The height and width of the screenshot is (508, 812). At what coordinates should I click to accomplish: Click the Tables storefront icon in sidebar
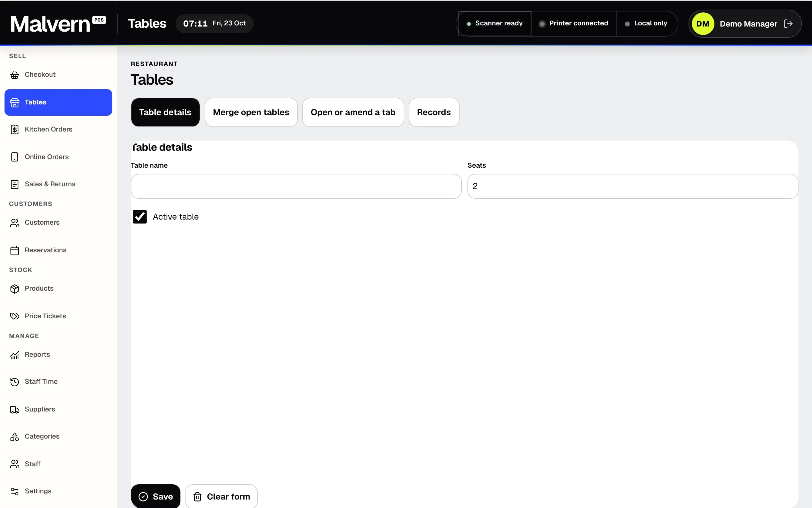(x=14, y=102)
